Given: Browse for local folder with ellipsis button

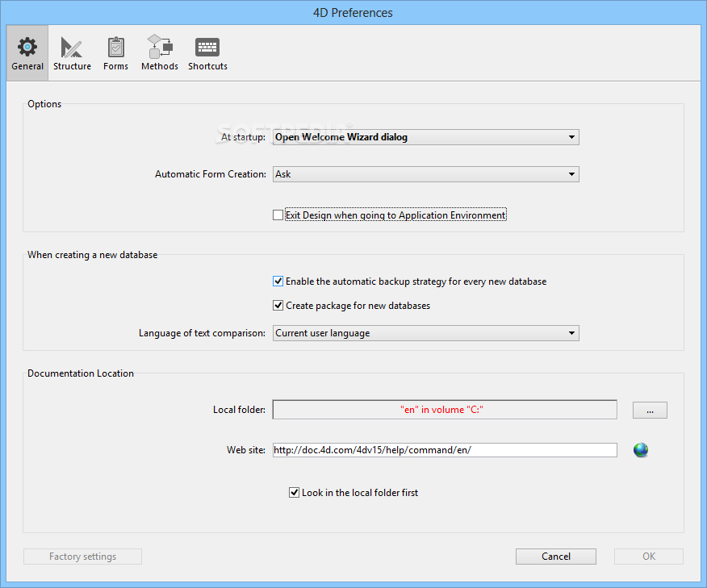Looking at the screenshot, I should [x=650, y=410].
